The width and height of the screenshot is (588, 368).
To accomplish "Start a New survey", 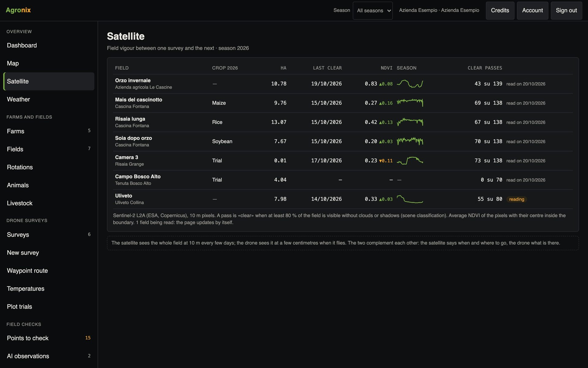I will point(49,253).
